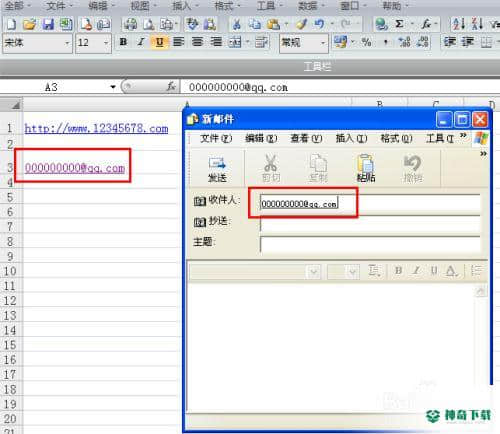Click the Undo arrow in Excel toolbar
Screen dimensions: 500x434
(319, 24)
